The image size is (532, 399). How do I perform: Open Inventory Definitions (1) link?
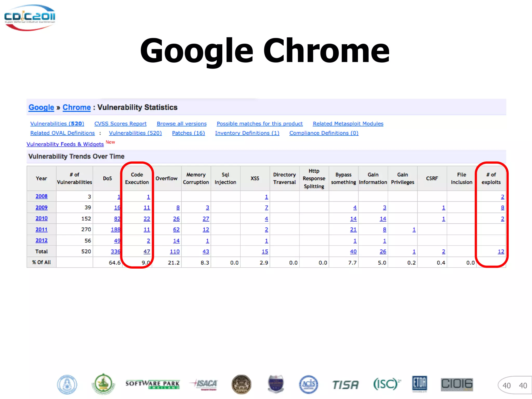[247, 133]
